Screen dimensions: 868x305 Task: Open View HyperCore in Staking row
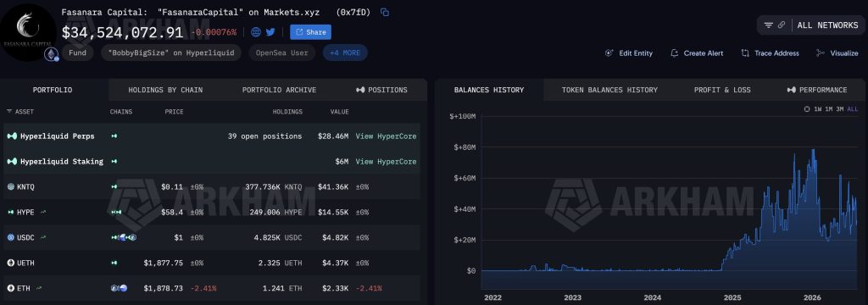pos(386,162)
